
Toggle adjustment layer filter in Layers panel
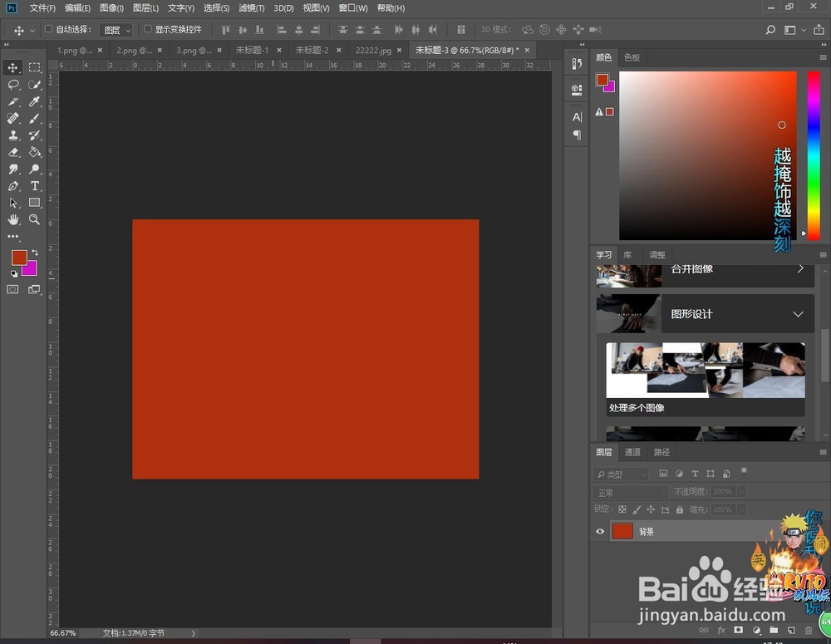[680, 474]
